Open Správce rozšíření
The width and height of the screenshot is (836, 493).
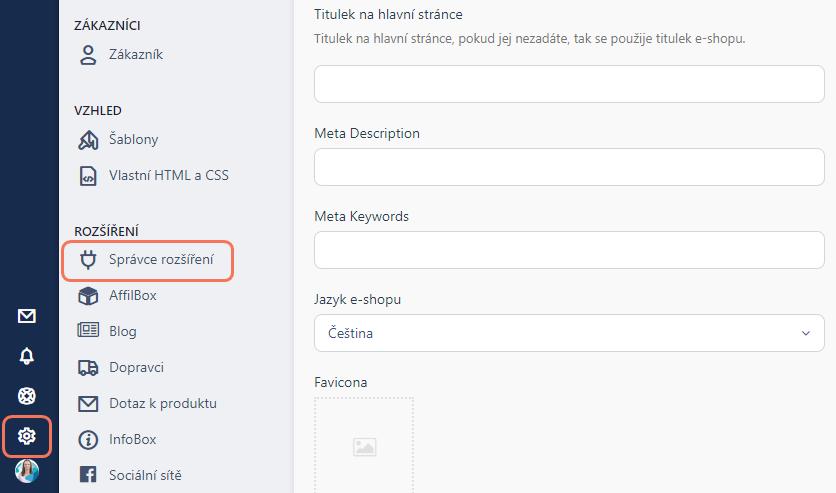(x=161, y=259)
